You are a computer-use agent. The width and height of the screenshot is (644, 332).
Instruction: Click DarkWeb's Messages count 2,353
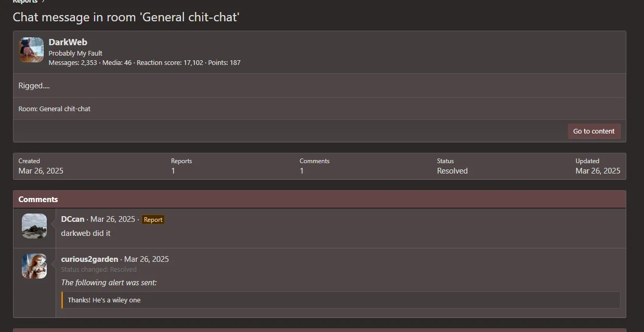click(73, 63)
